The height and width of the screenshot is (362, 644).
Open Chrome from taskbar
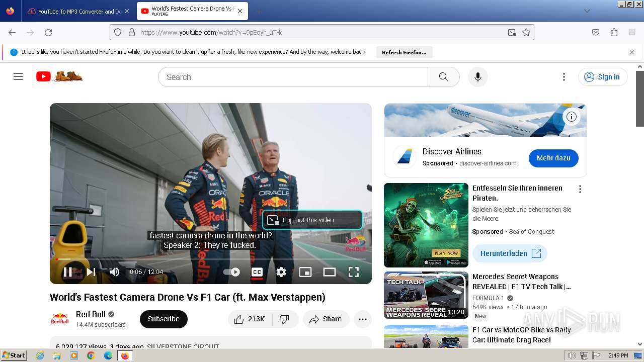pos(91,355)
